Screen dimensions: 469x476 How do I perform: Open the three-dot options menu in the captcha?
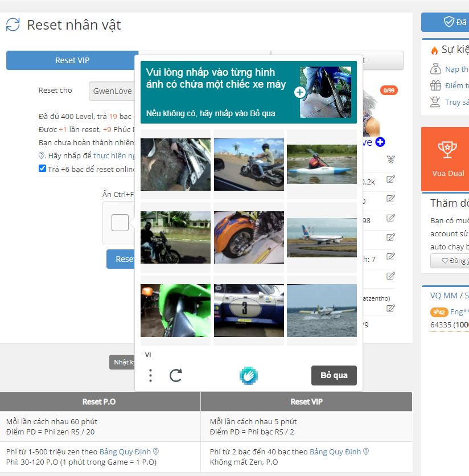coord(150,375)
